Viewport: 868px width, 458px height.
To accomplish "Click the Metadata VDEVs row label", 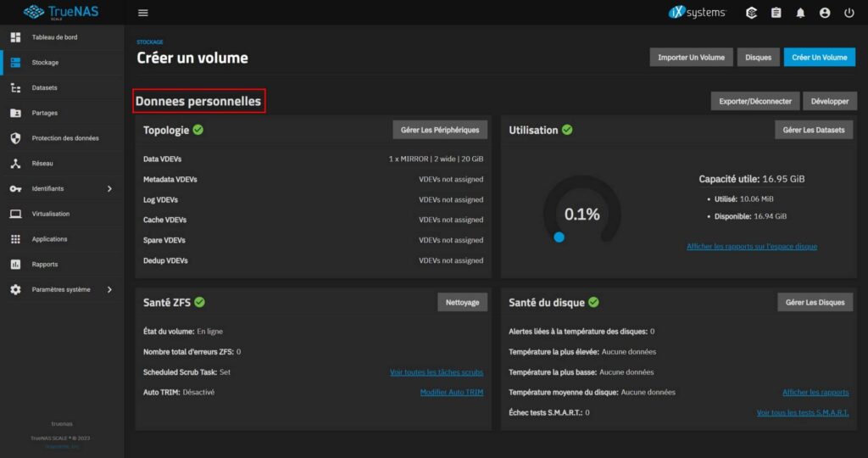I will [x=170, y=180].
